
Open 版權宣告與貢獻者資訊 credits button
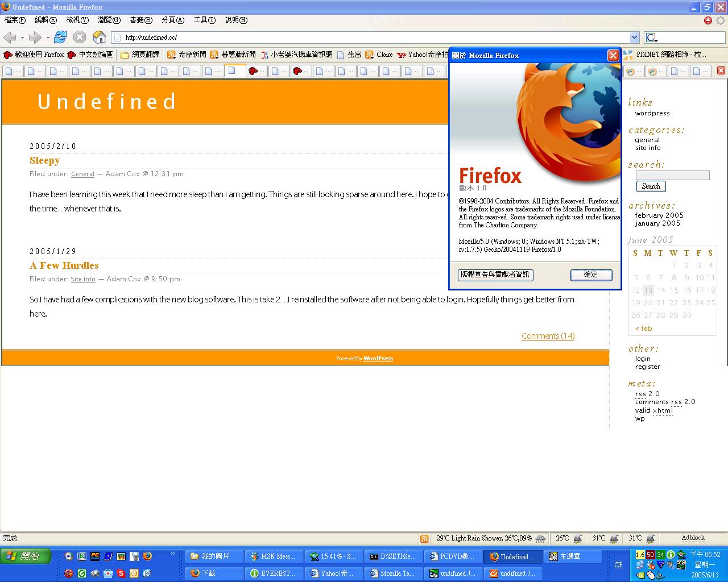(495, 275)
